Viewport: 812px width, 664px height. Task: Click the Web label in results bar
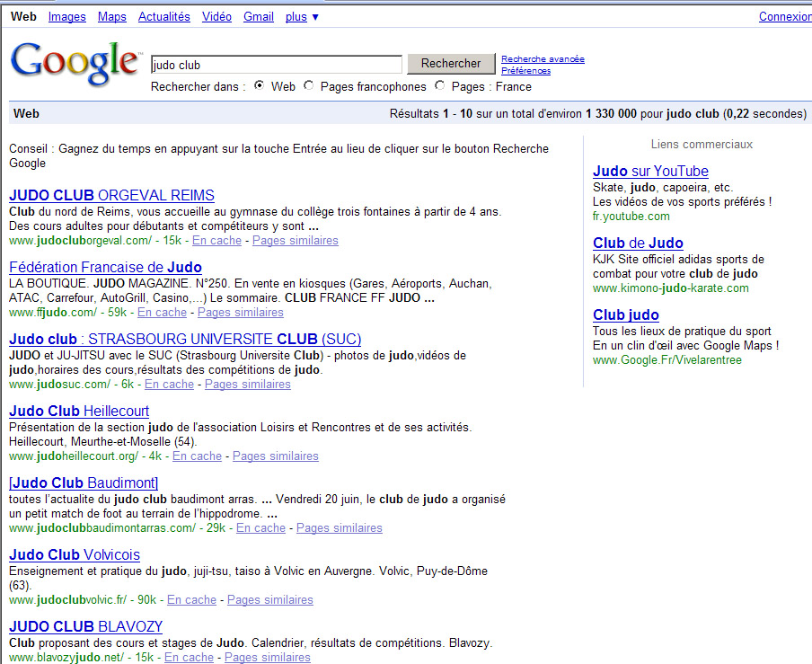26,114
